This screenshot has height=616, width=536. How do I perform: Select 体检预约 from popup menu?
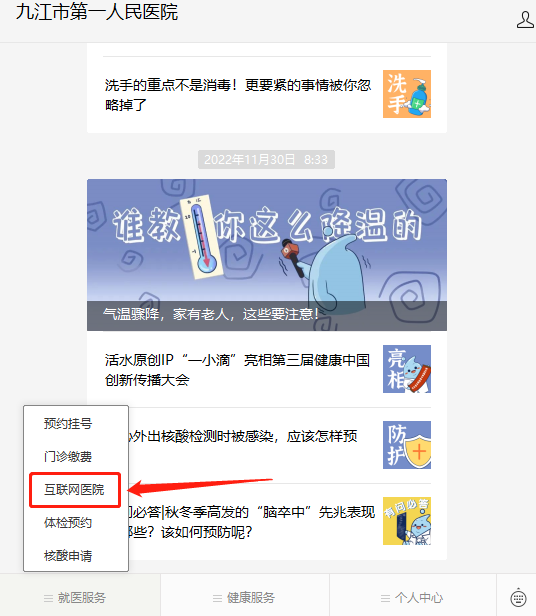click(x=68, y=522)
